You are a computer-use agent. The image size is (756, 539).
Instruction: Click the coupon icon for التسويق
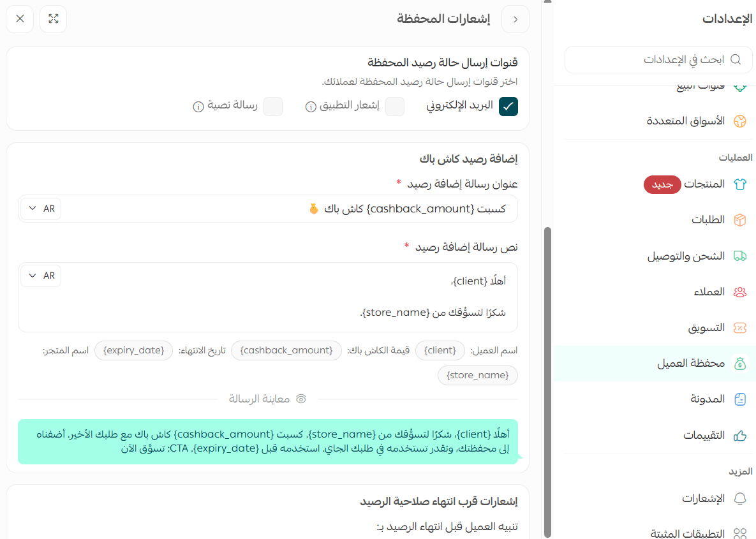pyautogui.click(x=739, y=328)
